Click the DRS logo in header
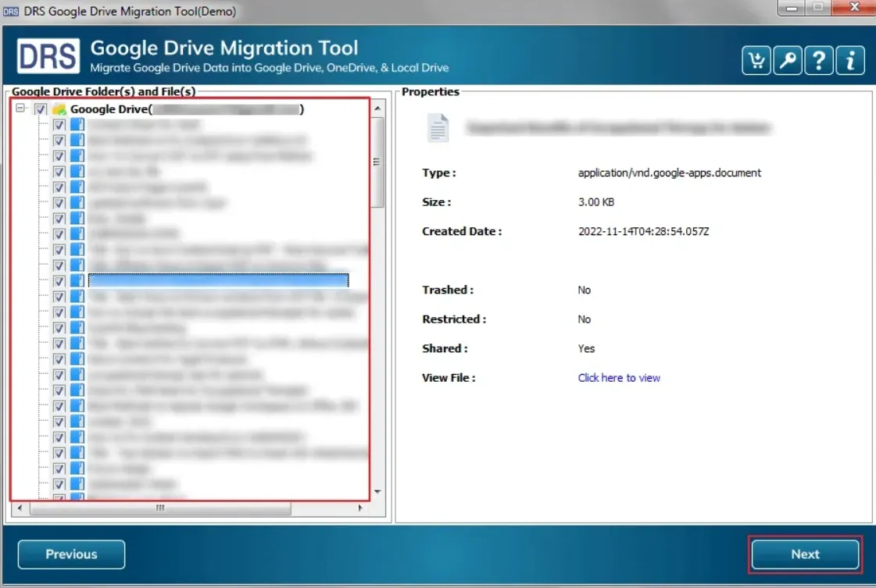Viewport: 876px width, 588px height. click(x=48, y=57)
